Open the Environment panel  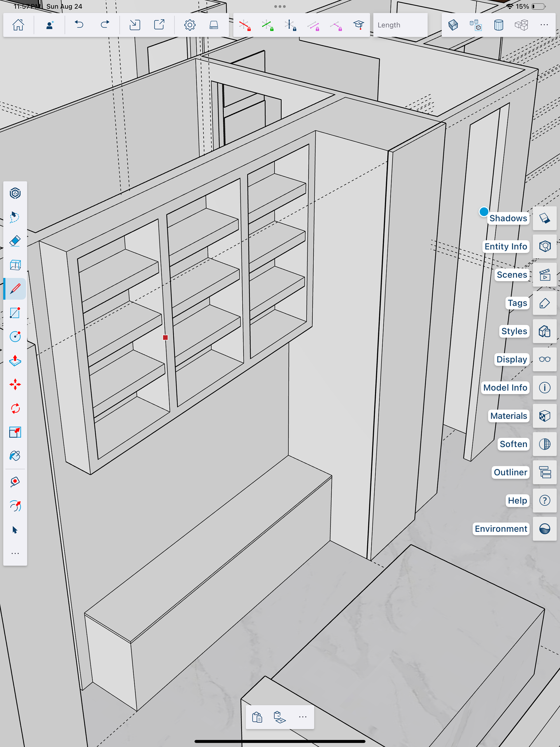coord(545,528)
